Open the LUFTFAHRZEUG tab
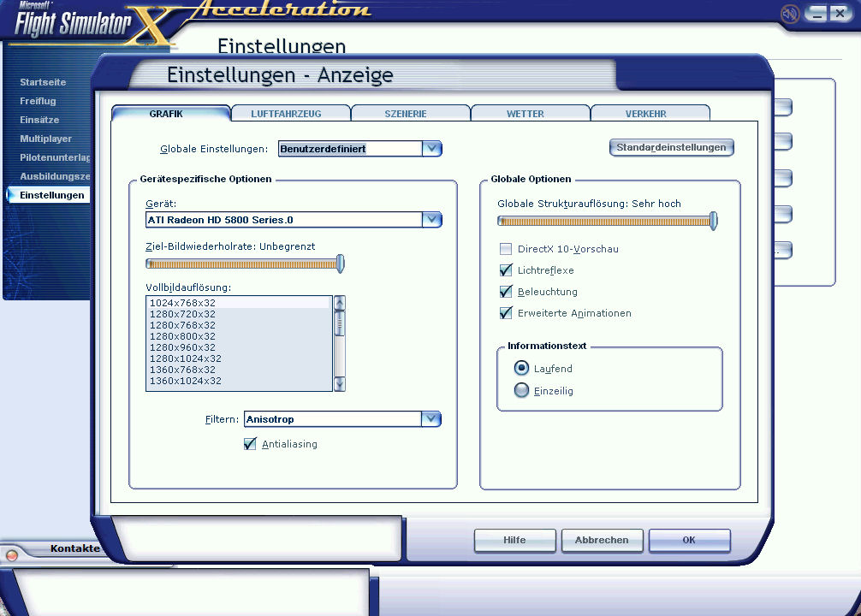 286,114
